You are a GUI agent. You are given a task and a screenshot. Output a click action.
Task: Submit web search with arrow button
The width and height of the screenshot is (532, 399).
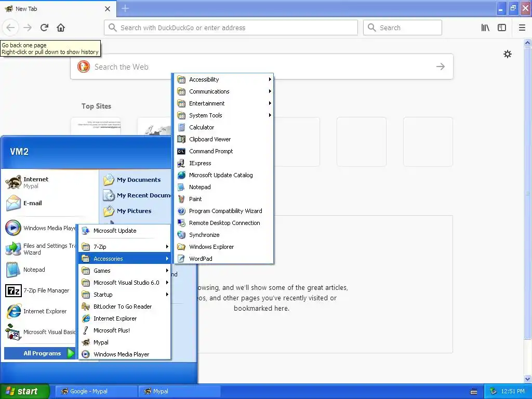441,66
